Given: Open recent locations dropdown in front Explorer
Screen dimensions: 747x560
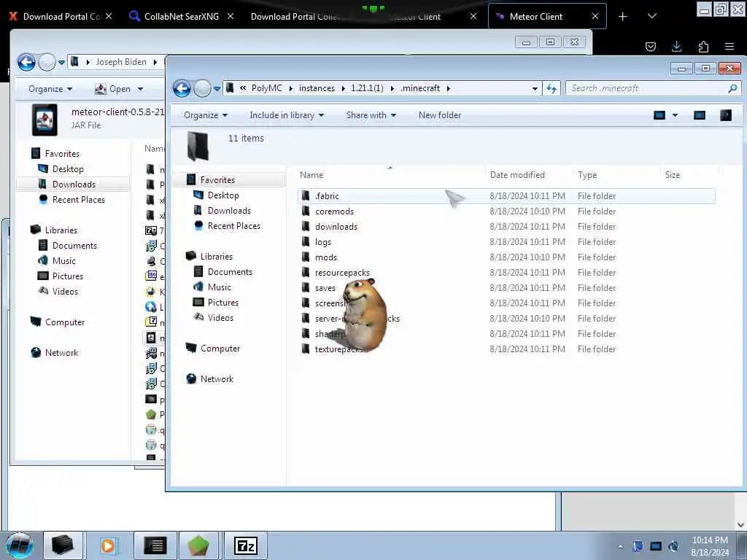Looking at the screenshot, I should (217, 88).
